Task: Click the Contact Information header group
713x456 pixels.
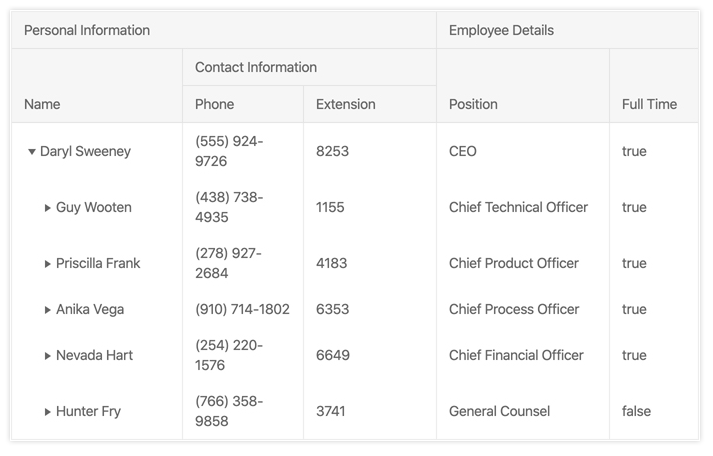Action: click(309, 67)
